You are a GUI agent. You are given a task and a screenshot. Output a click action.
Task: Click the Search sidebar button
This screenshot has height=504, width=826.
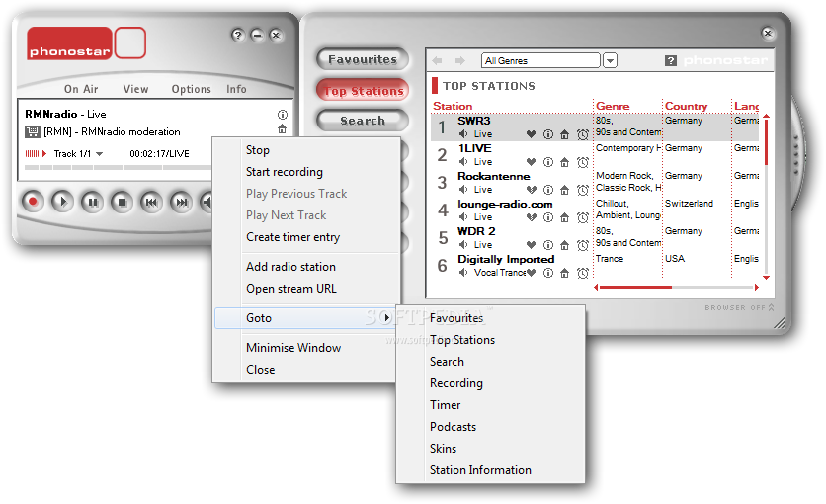363,121
